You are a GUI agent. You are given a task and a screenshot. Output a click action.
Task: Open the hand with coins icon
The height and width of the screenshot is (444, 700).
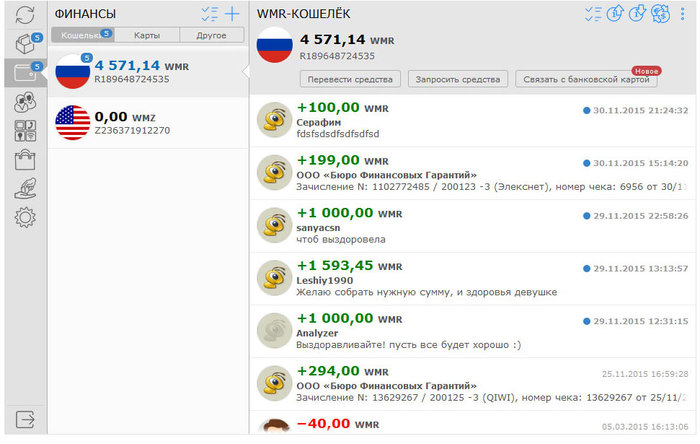(25, 188)
